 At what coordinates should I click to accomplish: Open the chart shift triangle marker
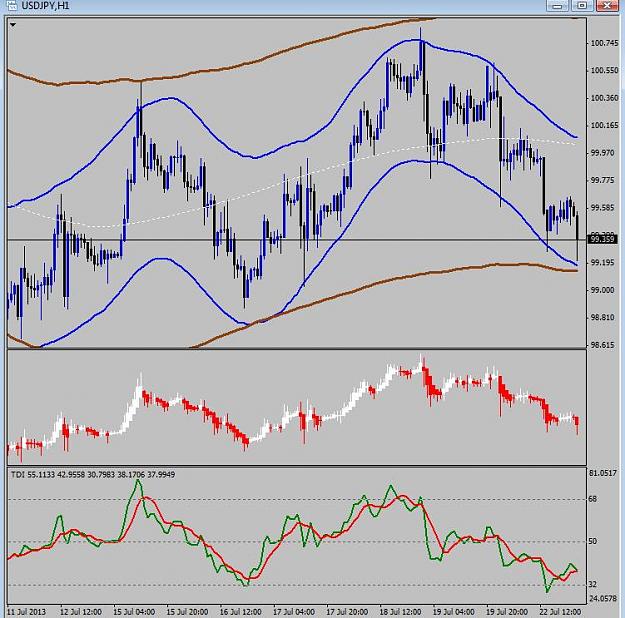point(13,25)
